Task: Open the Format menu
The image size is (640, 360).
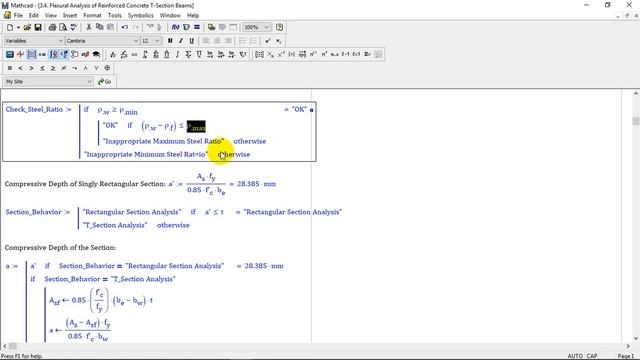Action: [92, 16]
